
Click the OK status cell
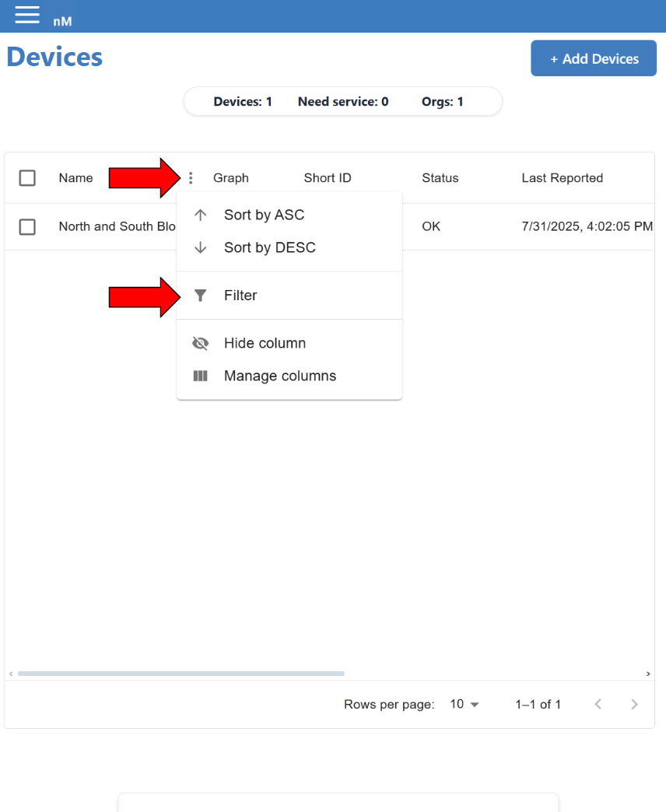(431, 227)
